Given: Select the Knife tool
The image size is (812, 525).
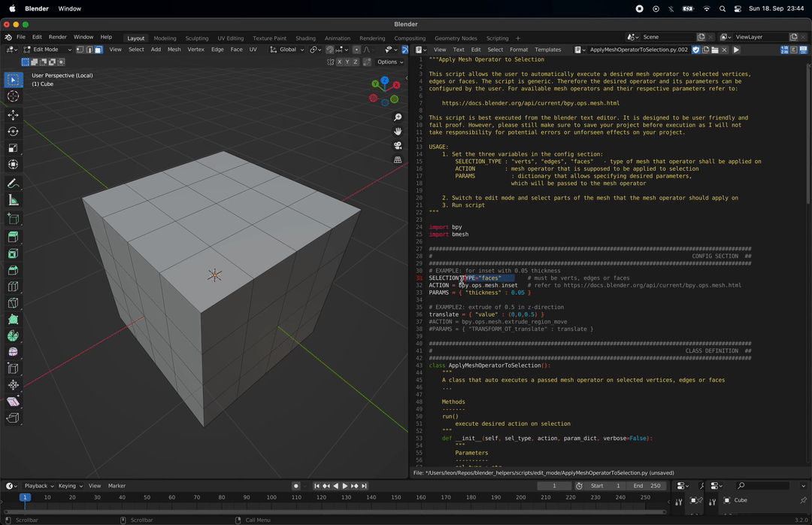Looking at the screenshot, I should pyautogui.click(x=13, y=303).
